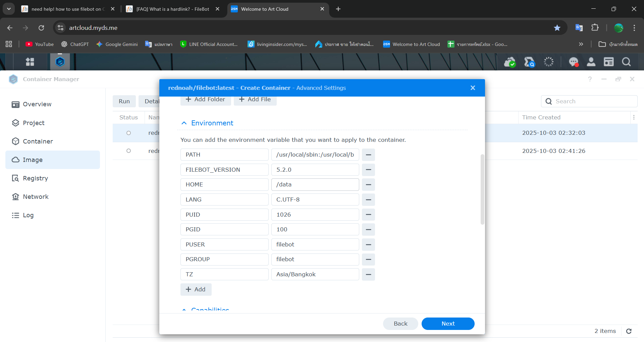Remove the PUID environment variable
The height and width of the screenshot is (342, 644).
[368, 215]
